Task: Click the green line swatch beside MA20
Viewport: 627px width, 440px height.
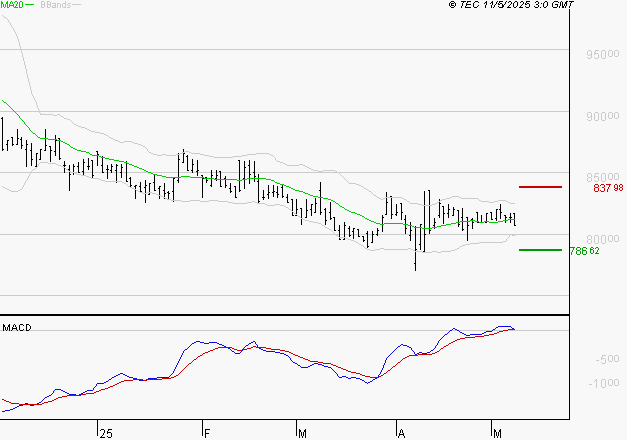Action: click(29, 5)
